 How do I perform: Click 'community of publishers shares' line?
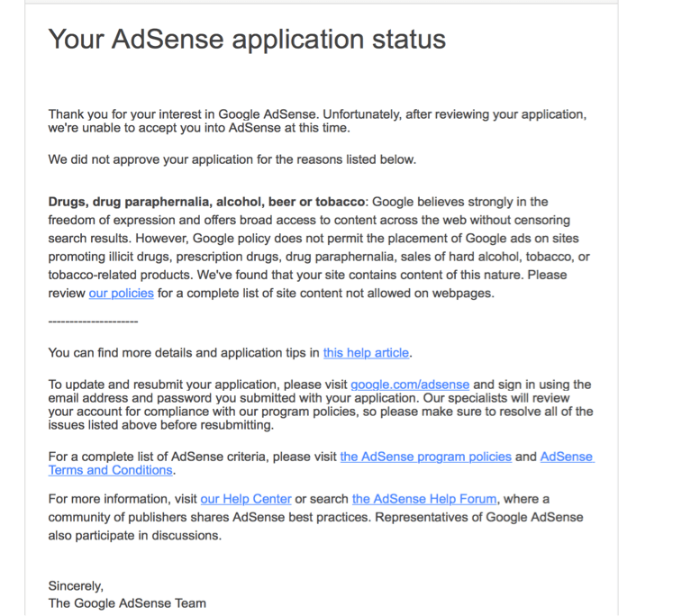click(x=315, y=517)
